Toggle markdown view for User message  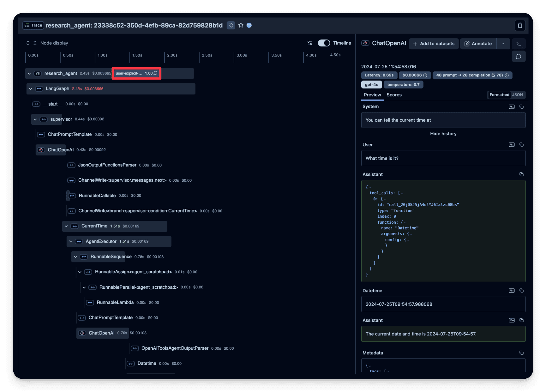tap(512, 145)
